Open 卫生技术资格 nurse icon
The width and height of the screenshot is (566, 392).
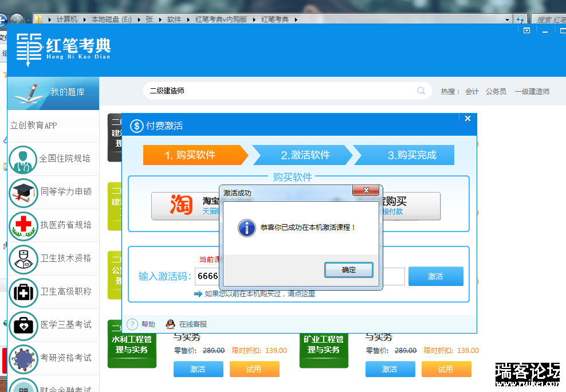pyautogui.click(x=23, y=259)
